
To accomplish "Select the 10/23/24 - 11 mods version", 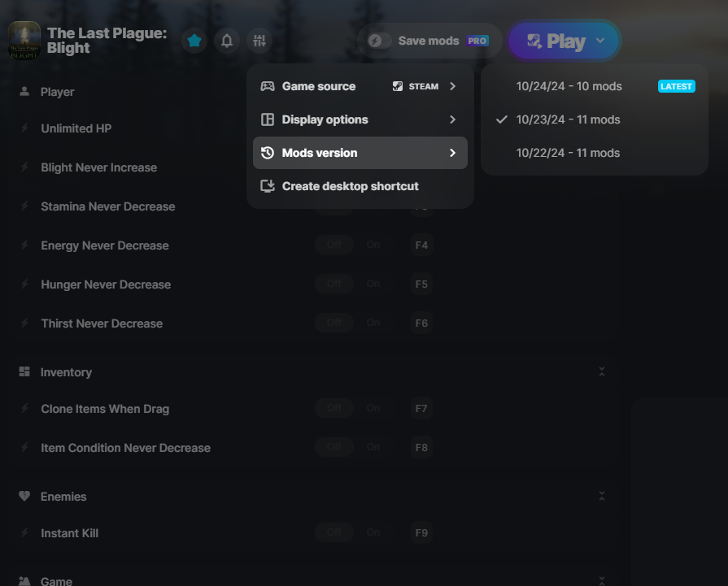I will point(595,119).
